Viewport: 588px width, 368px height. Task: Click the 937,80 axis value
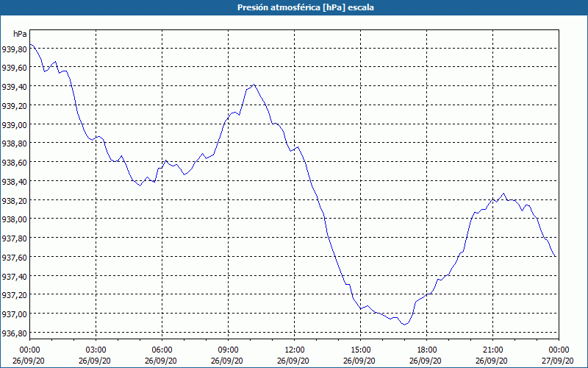click(x=14, y=238)
